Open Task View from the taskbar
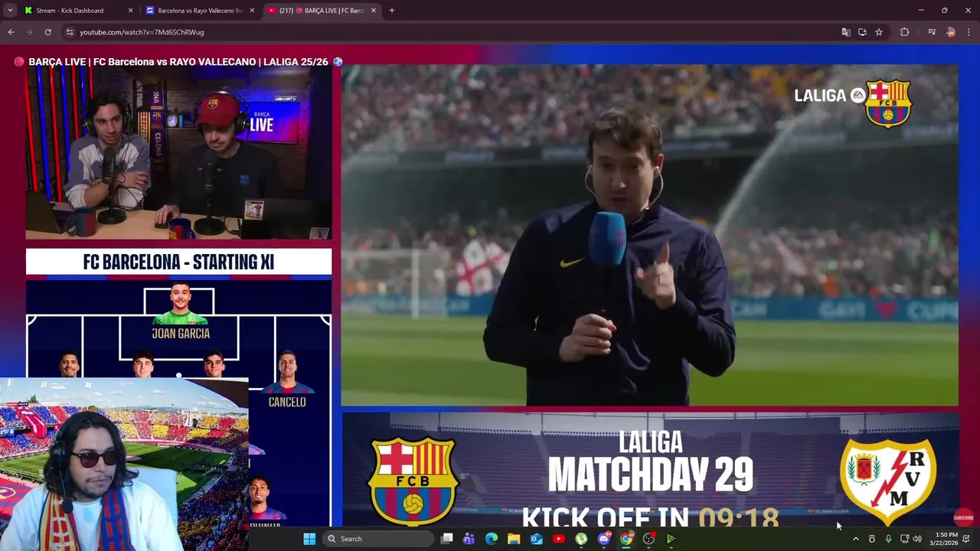980x551 pixels. (x=447, y=539)
